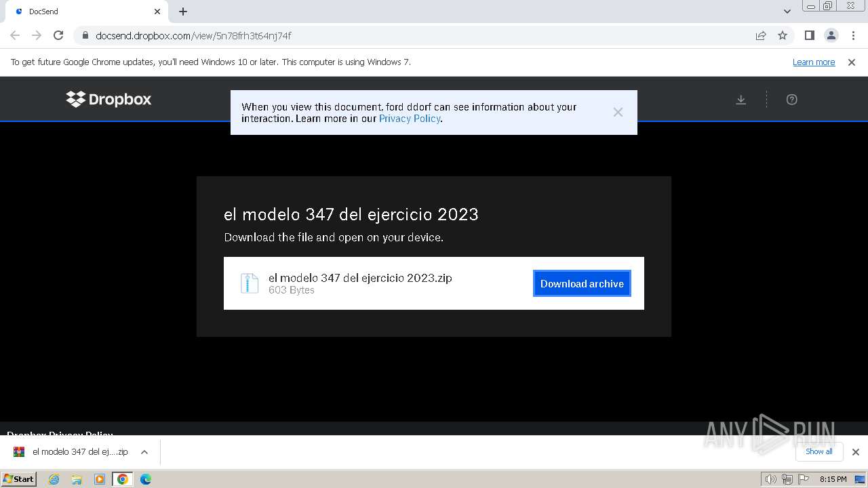Open Microsoft Edge from taskbar
The image size is (868, 488).
click(x=145, y=479)
